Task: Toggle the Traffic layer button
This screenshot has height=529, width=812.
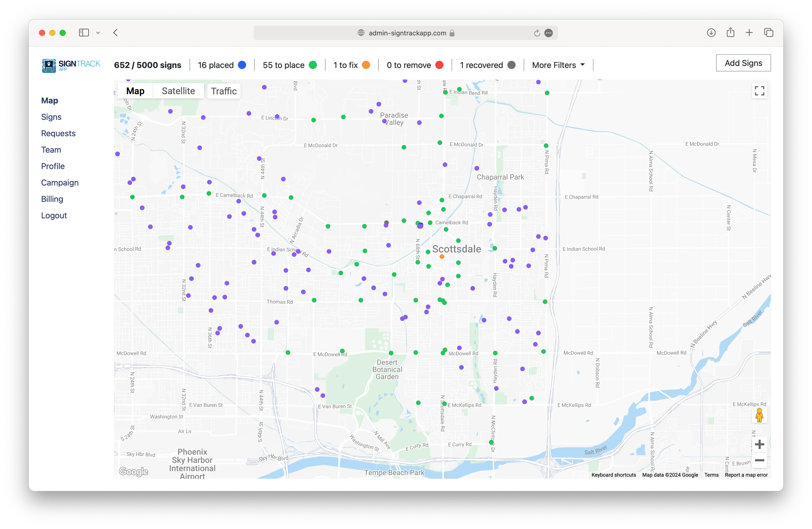Action: click(x=224, y=91)
